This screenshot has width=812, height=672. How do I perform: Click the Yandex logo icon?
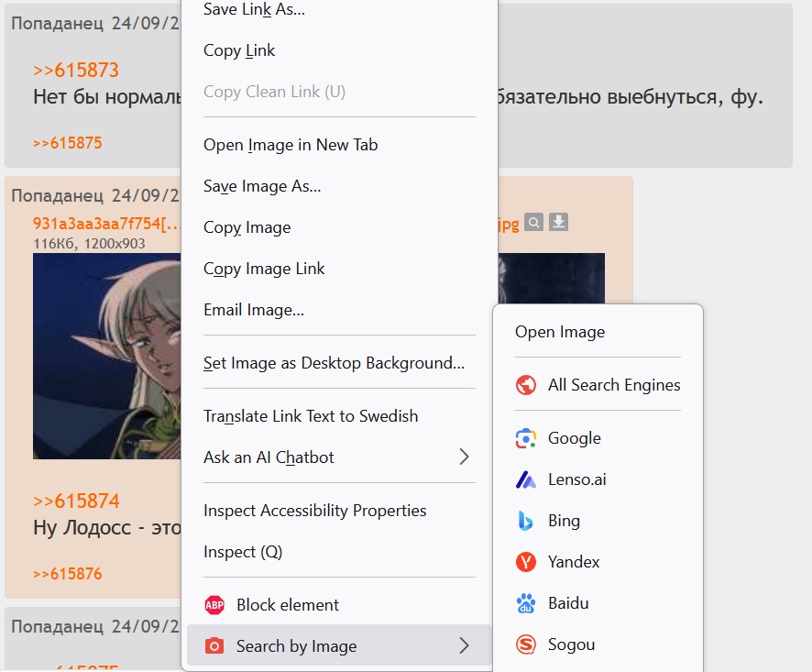click(x=526, y=562)
